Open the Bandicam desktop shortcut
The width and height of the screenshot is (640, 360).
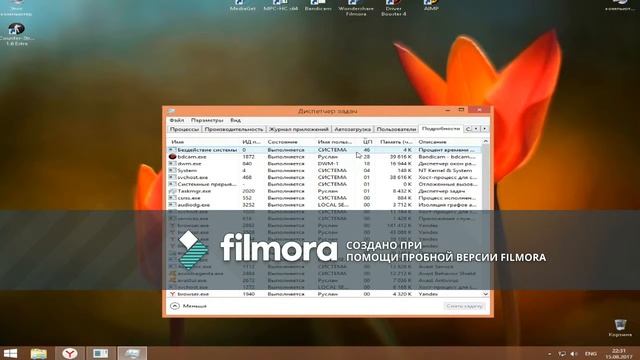click(318, 5)
